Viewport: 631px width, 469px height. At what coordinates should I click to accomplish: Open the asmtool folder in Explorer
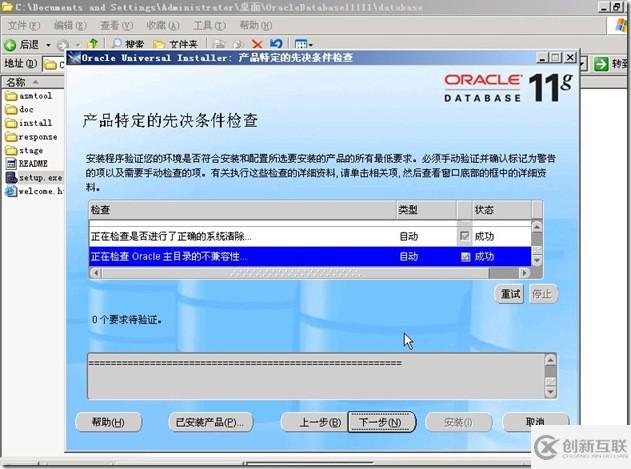[x=29, y=96]
